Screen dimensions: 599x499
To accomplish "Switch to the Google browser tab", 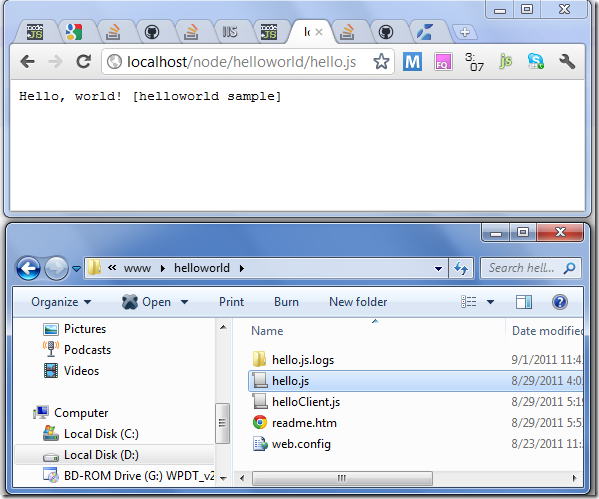I will (x=74, y=32).
